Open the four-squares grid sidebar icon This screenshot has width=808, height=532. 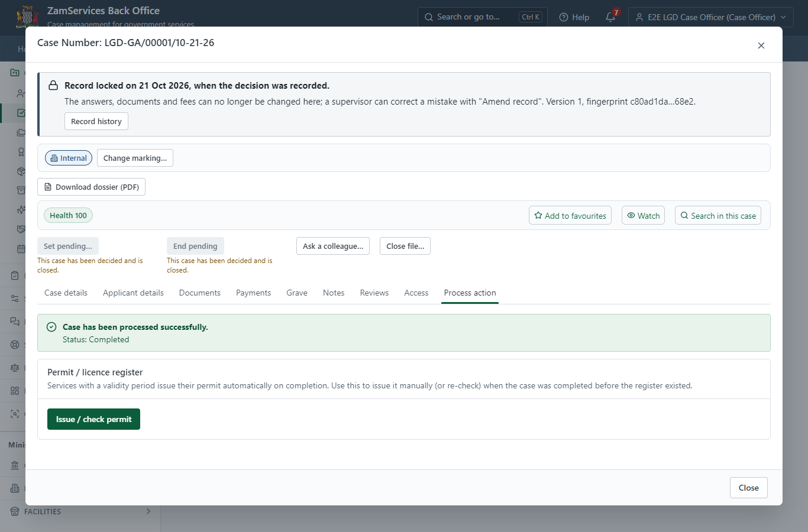(15, 391)
